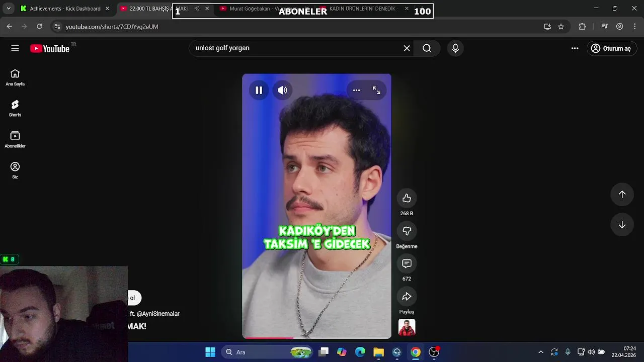Open Shorts in the sidebar
This screenshot has width=644, height=362.
click(15, 109)
